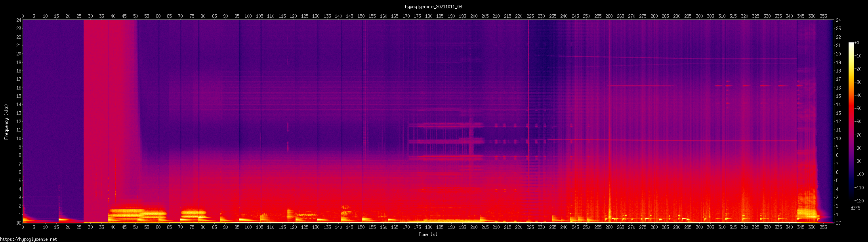Click the 'Time (s)' axis label
Viewport: 868px width, 242px height.
[x=428, y=234]
